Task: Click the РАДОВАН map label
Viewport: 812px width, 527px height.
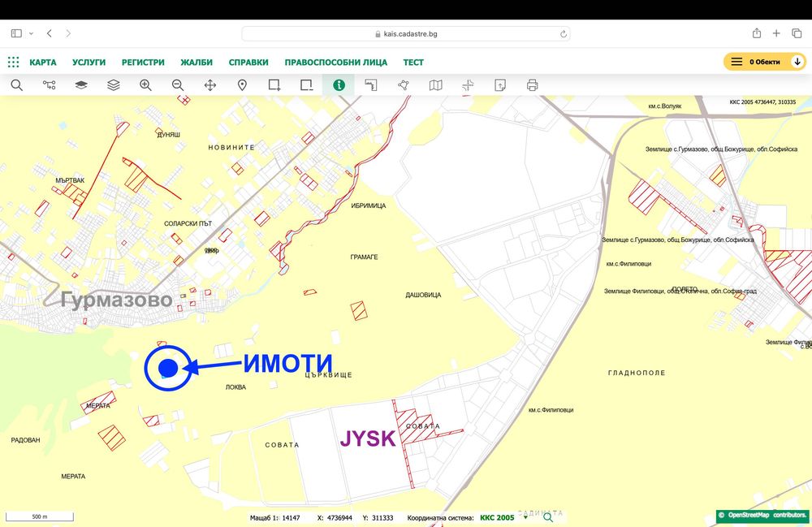Action: click(25, 440)
